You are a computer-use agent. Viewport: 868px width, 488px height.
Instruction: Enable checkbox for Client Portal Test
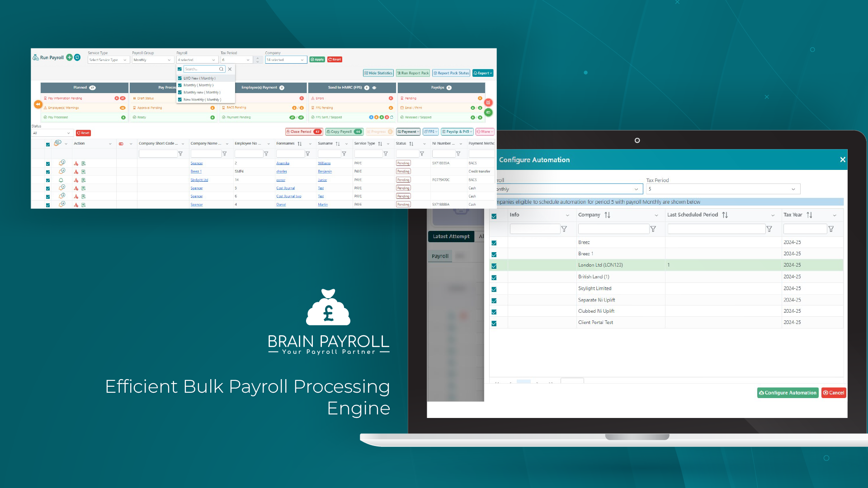click(494, 322)
